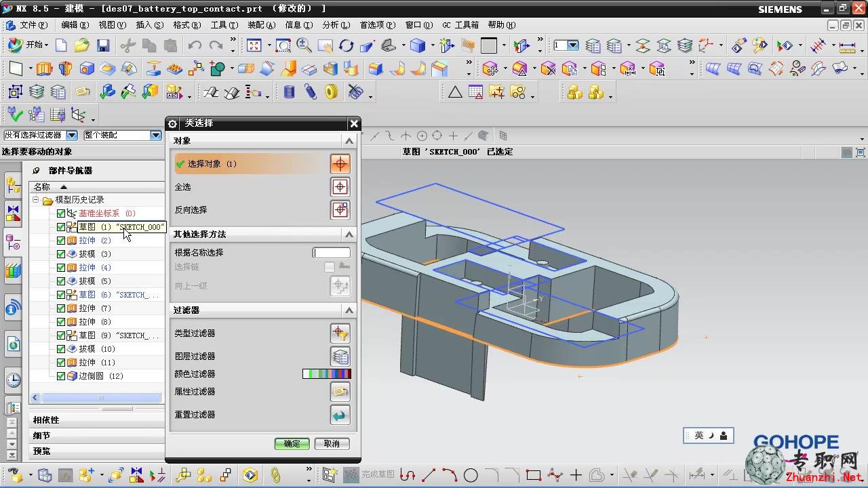This screenshot has height=488, width=868.
Task: Click the Measure distance ruler icon
Action: (847, 45)
